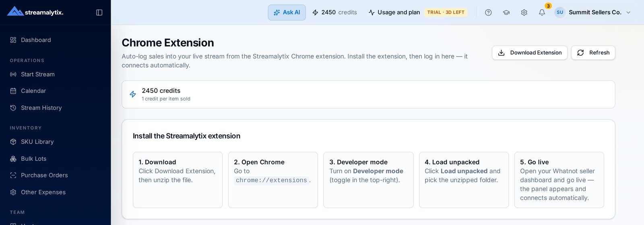Open the tutorials graduation cap icon
The width and height of the screenshot is (644, 225).
(x=506, y=12)
